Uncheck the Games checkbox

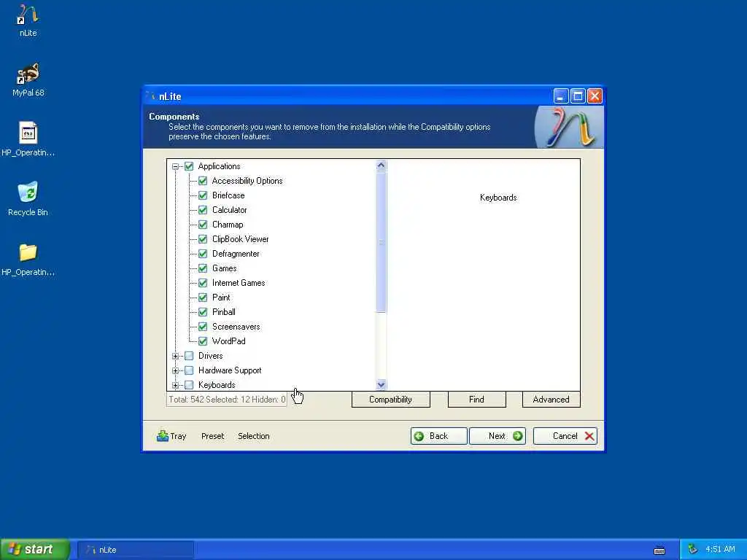pos(203,268)
